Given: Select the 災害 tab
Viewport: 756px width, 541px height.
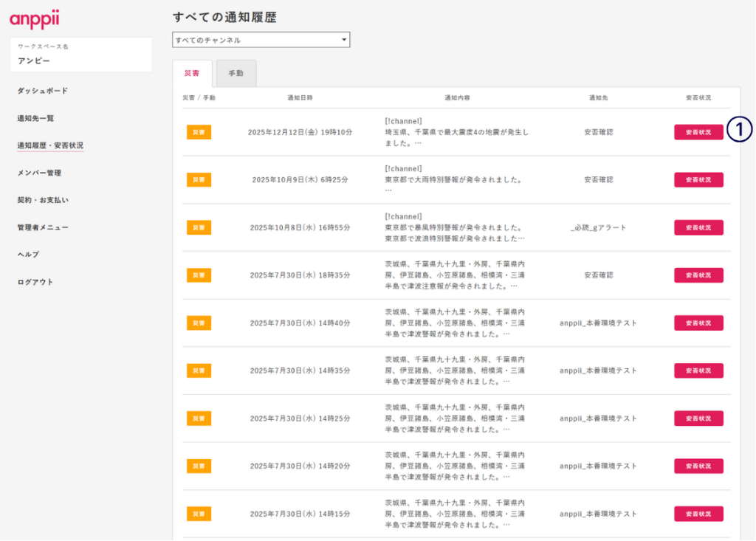Looking at the screenshot, I should (x=192, y=74).
